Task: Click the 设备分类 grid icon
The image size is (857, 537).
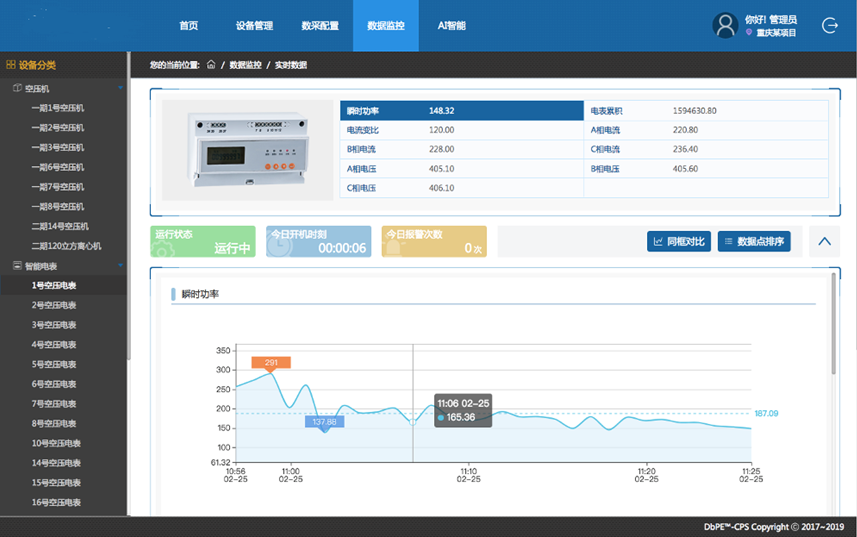Action: 11,65
